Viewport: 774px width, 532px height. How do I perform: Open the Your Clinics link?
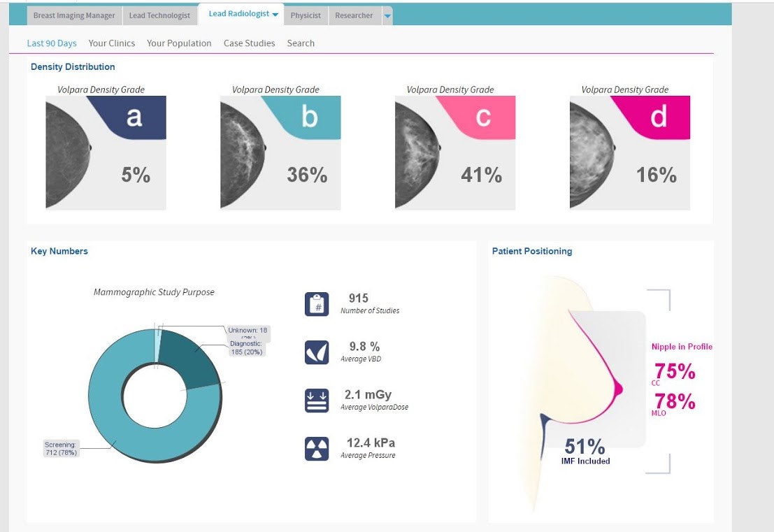click(x=112, y=43)
